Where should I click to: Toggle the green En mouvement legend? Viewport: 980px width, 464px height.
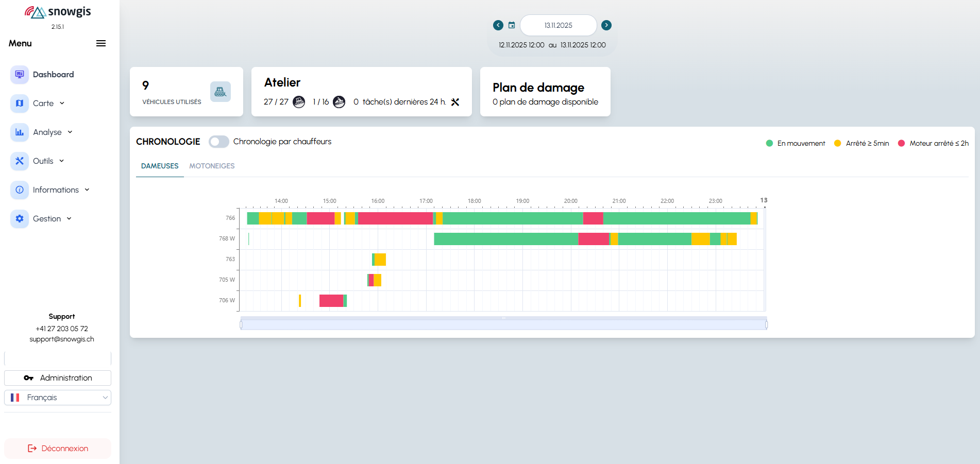coord(795,143)
